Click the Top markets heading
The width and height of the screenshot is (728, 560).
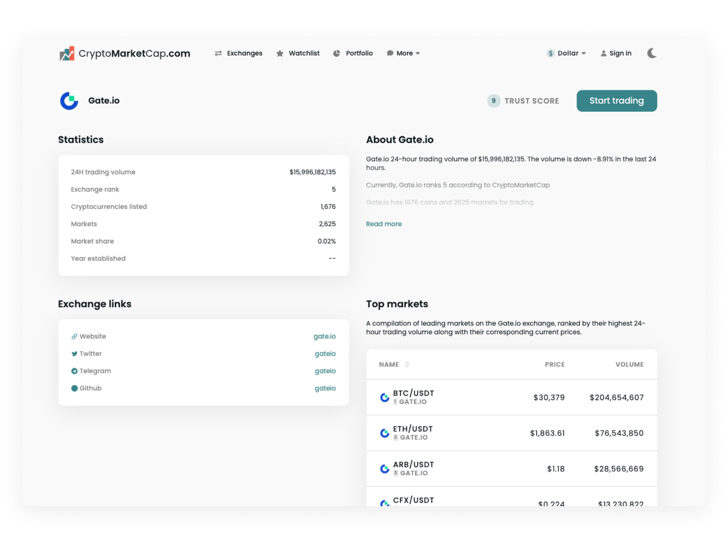coord(397,304)
